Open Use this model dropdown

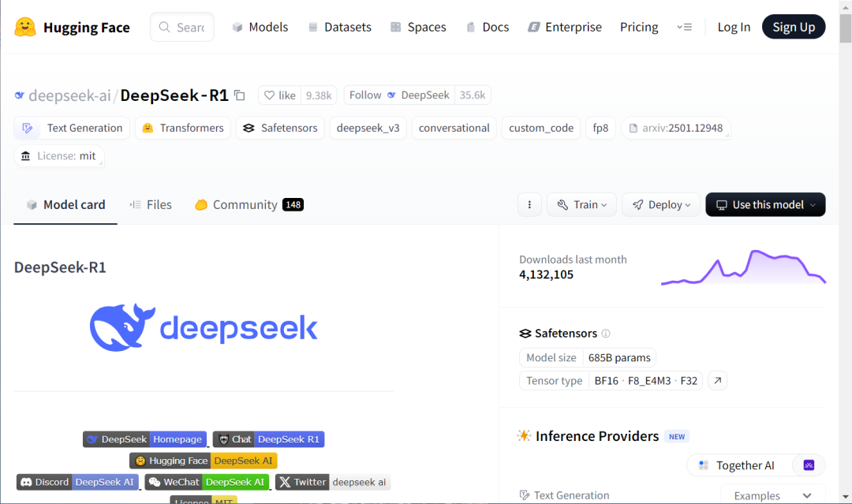click(x=765, y=205)
